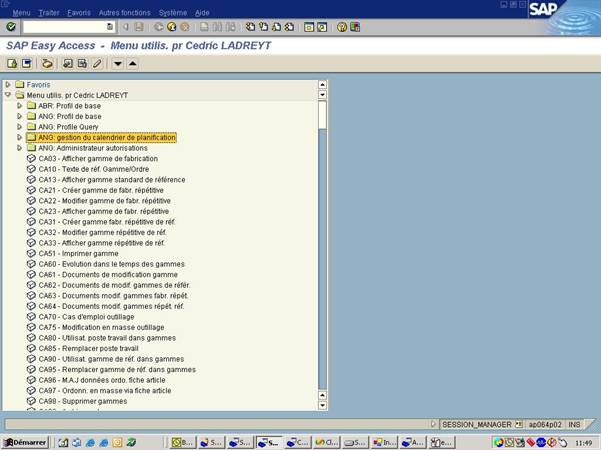Click the Customize local layout icon
Image resolution: width=601 pixels, height=450 pixels.
coord(355,27)
